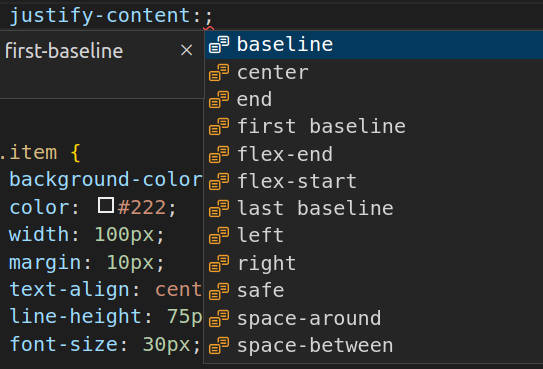Viewport: 543px width, 369px height.
Task: Click the enum icon beside first baseline
Action: [219, 126]
